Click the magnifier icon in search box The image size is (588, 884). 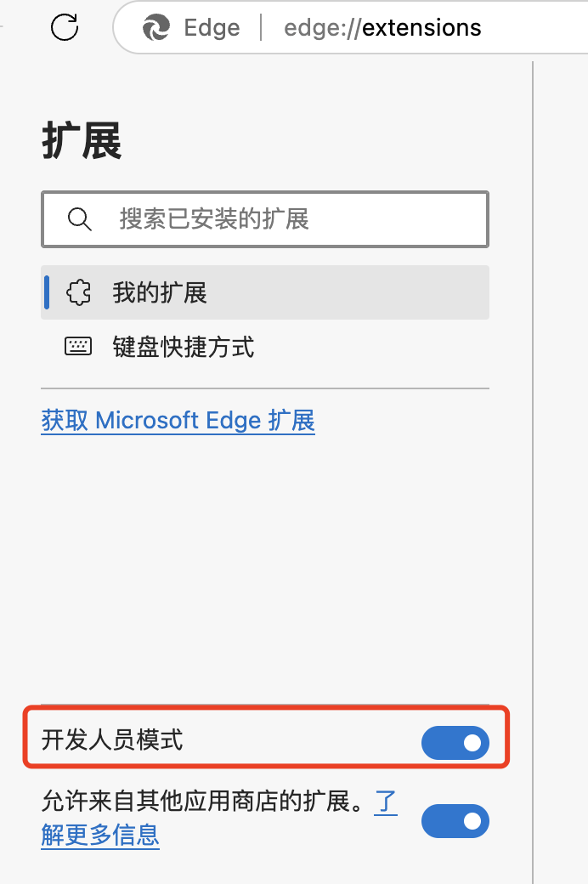pos(79,219)
